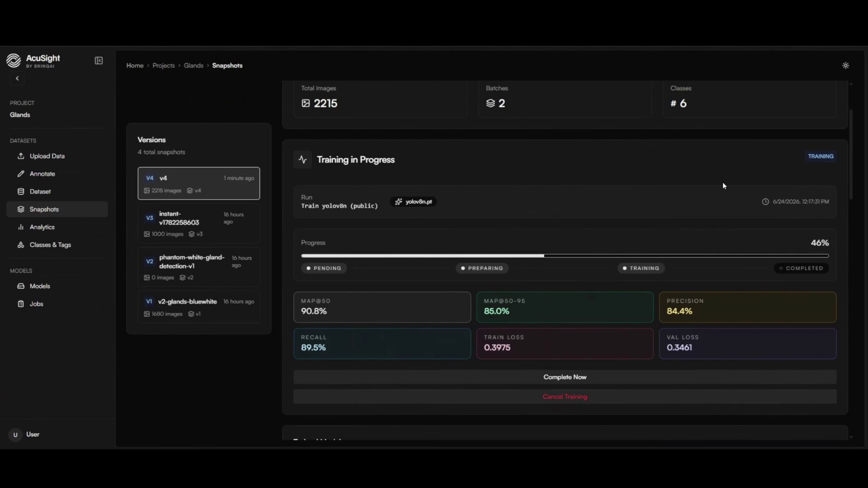The height and width of the screenshot is (488, 868).
Task: Click the run timestamp clock icon
Action: pyautogui.click(x=765, y=202)
